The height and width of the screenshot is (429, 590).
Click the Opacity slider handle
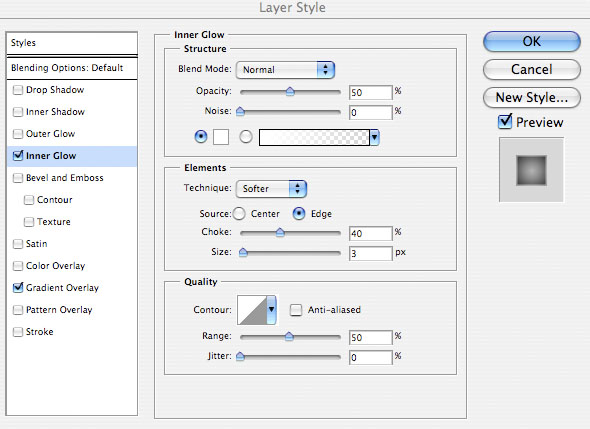(290, 91)
